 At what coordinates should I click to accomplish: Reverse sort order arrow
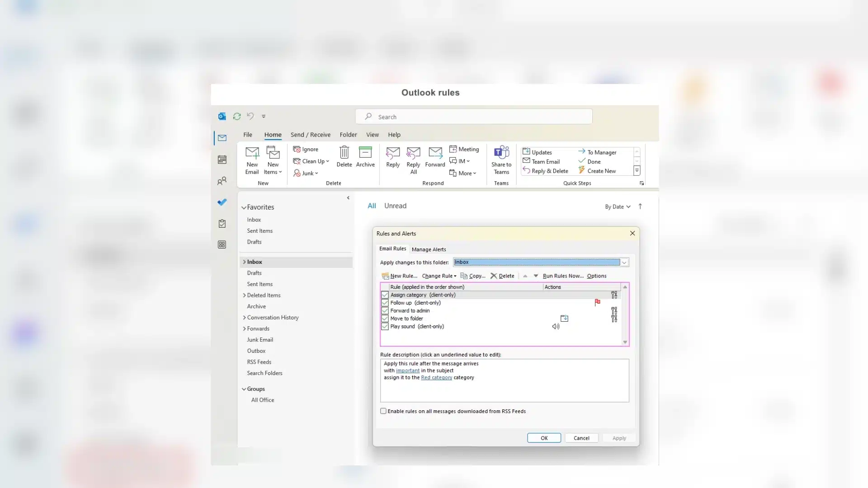(x=640, y=206)
